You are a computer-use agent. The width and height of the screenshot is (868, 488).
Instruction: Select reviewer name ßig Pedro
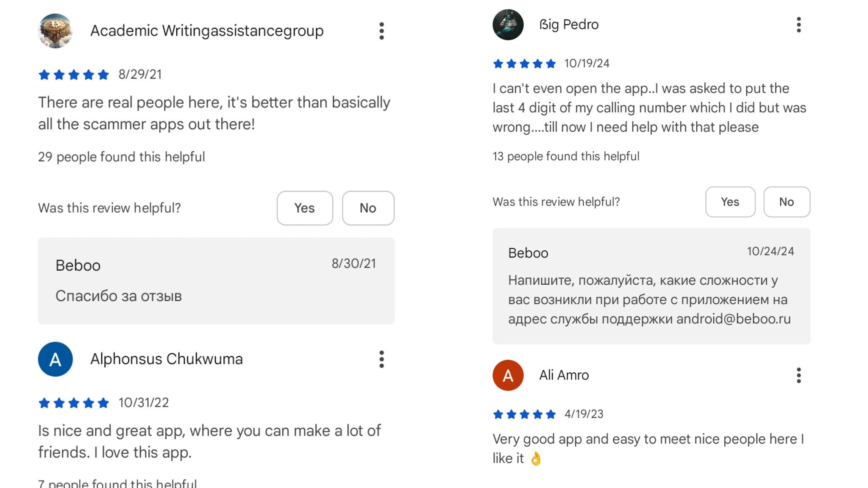[569, 25]
